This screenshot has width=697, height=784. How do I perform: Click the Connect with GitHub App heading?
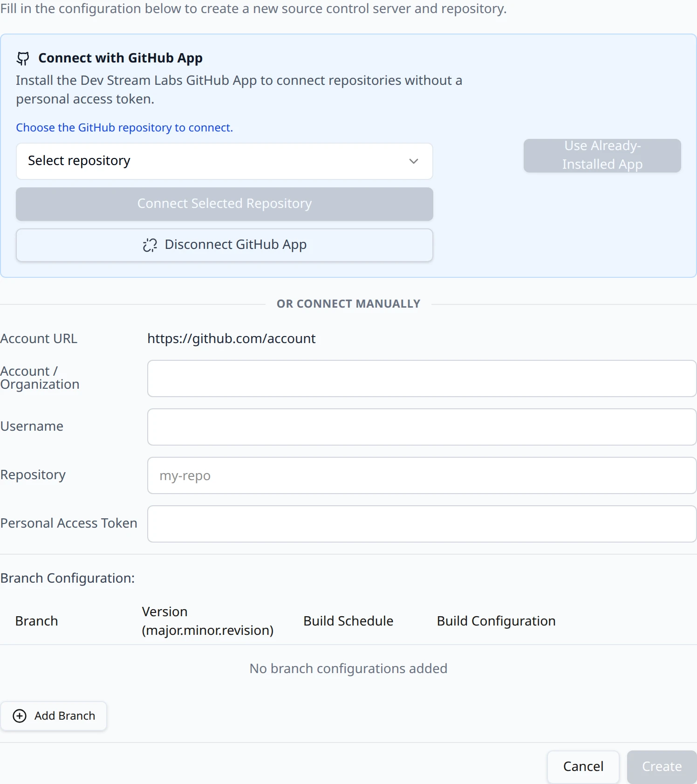pyautogui.click(x=120, y=58)
